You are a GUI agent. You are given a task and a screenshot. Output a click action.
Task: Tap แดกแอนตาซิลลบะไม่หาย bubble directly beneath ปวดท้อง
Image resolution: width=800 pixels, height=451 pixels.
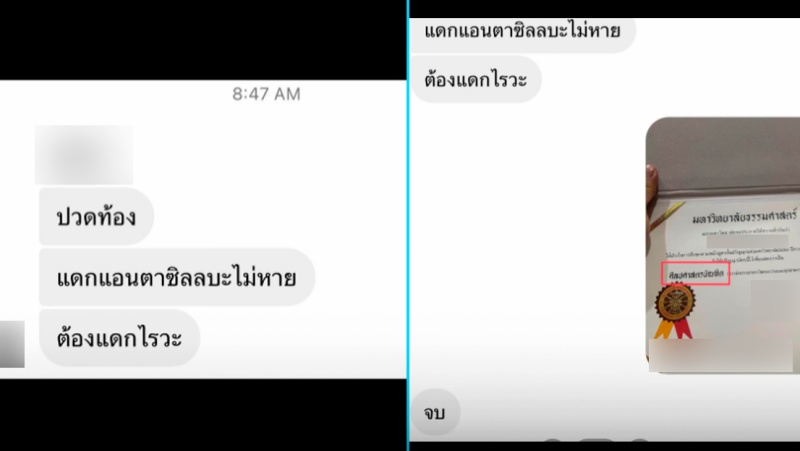(177, 277)
